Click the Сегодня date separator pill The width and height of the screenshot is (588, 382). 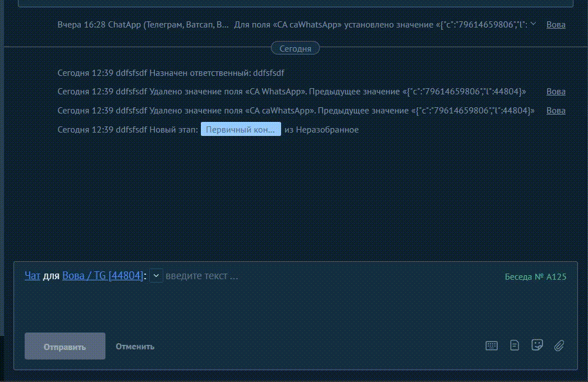pyautogui.click(x=295, y=49)
